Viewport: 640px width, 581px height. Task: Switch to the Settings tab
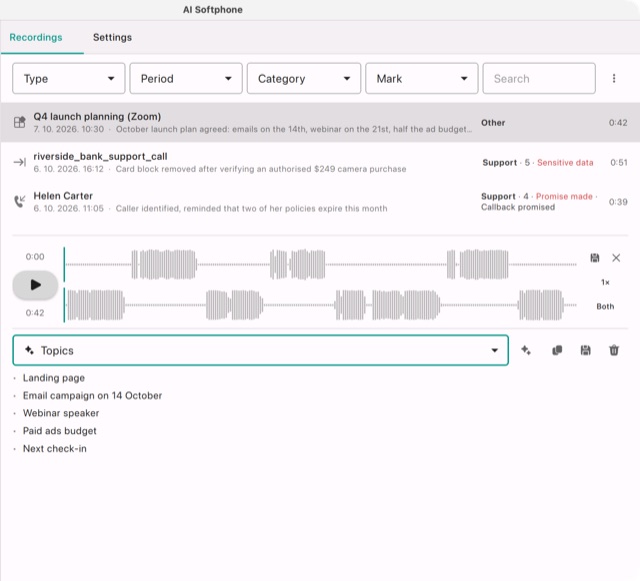coord(112,37)
